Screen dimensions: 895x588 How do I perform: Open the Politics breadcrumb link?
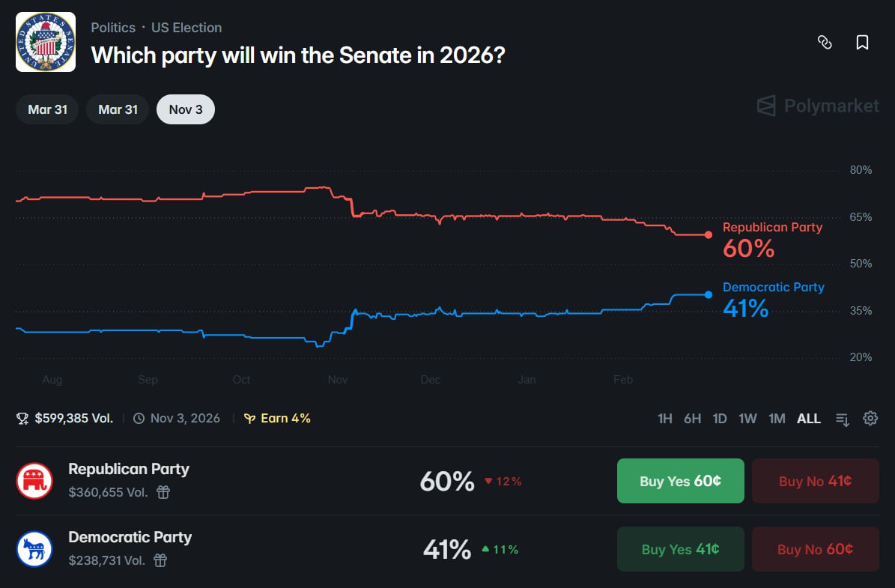click(x=113, y=27)
